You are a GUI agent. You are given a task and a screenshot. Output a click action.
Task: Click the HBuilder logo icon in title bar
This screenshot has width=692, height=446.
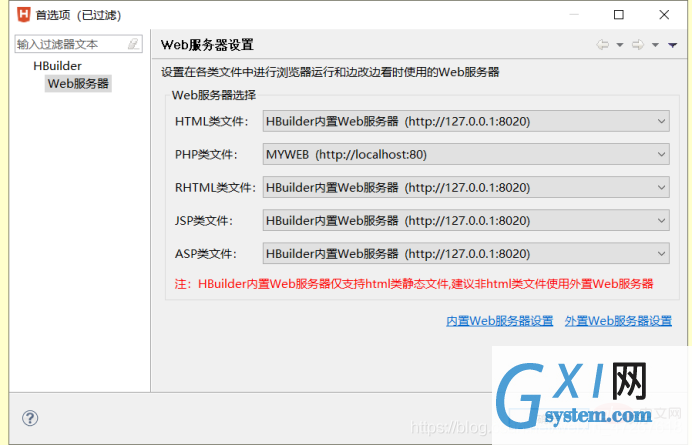(23, 15)
